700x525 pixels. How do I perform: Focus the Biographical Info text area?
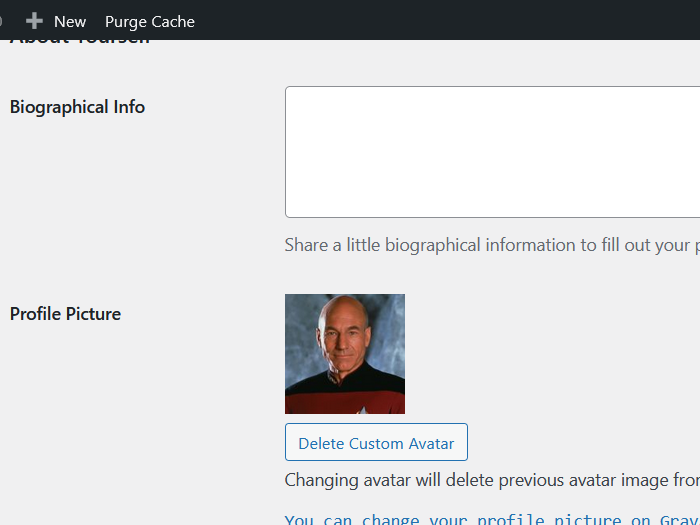click(492, 152)
